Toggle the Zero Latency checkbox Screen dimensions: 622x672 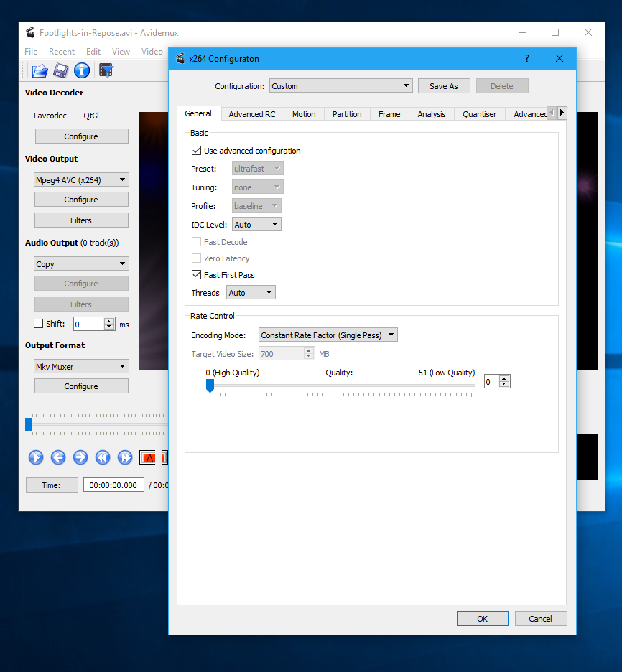196,258
